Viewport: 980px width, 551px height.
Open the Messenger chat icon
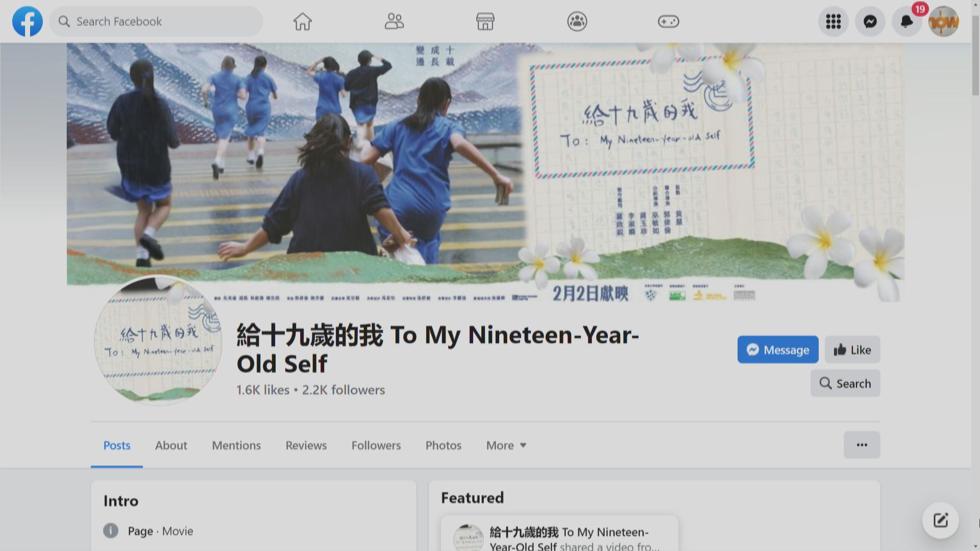(x=870, y=21)
